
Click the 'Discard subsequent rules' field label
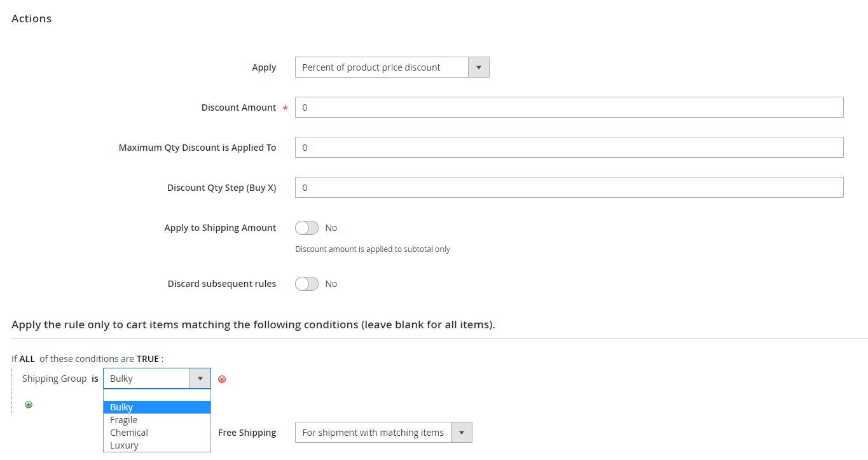(221, 284)
